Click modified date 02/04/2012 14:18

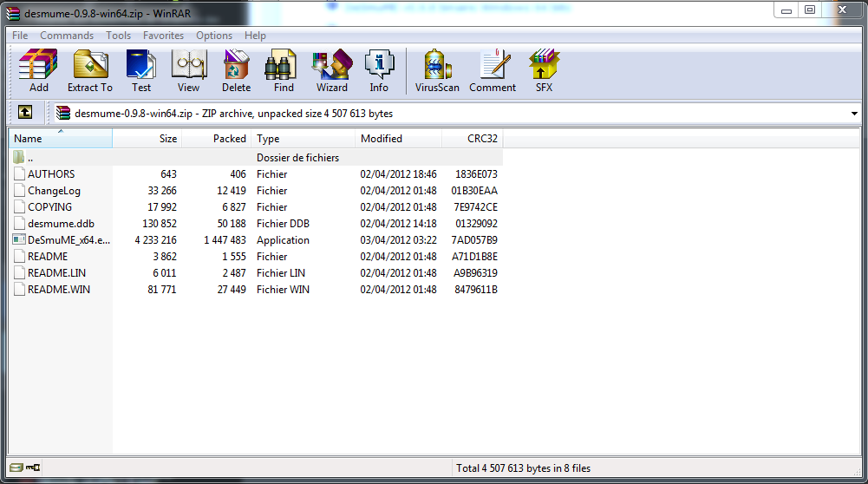pos(399,224)
